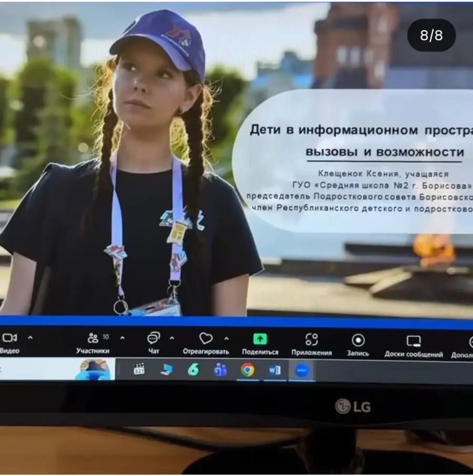Open the clapperboard video app in taskbar
This screenshot has width=473, height=476.
(139, 369)
